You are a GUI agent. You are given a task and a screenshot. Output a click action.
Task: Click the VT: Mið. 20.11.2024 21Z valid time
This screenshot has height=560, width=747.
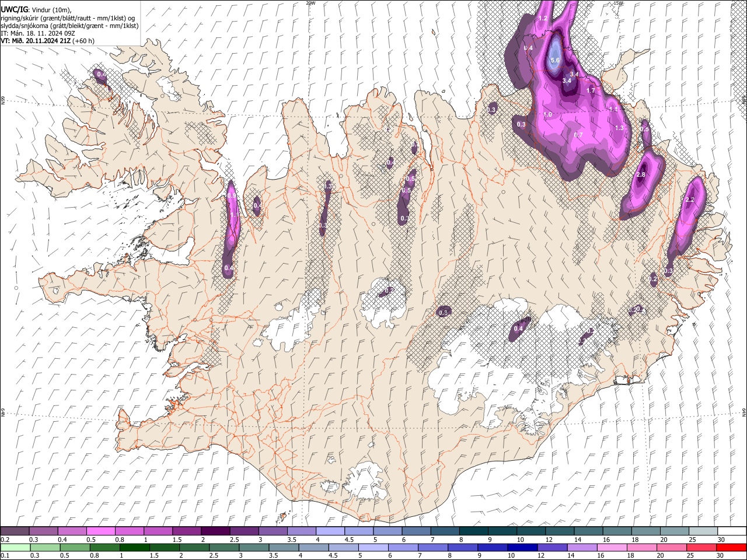[x=36, y=41]
